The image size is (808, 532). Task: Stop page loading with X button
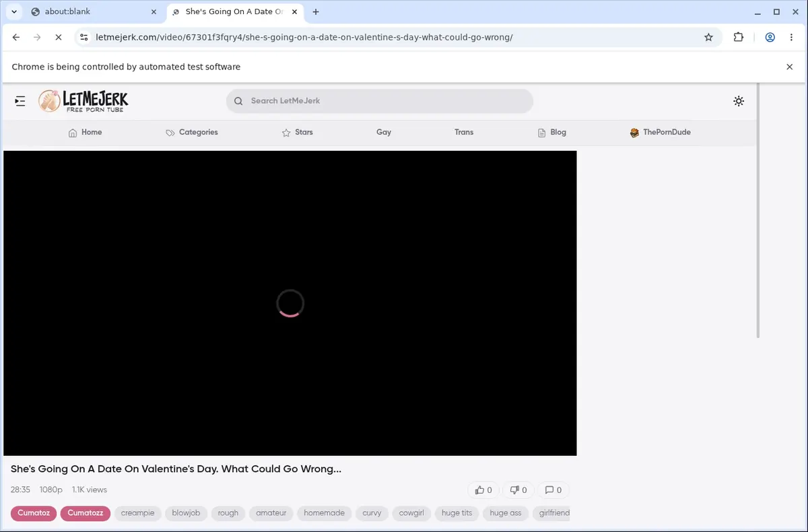click(58, 37)
